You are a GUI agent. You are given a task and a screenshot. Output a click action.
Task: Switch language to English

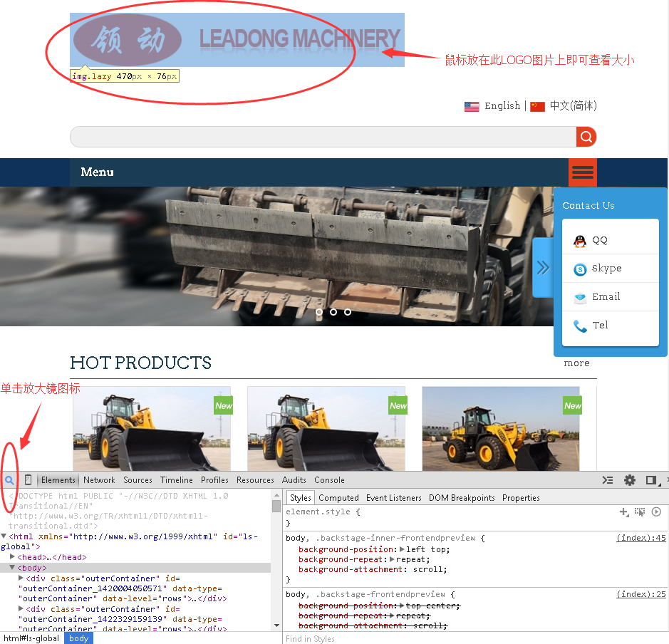coord(502,106)
